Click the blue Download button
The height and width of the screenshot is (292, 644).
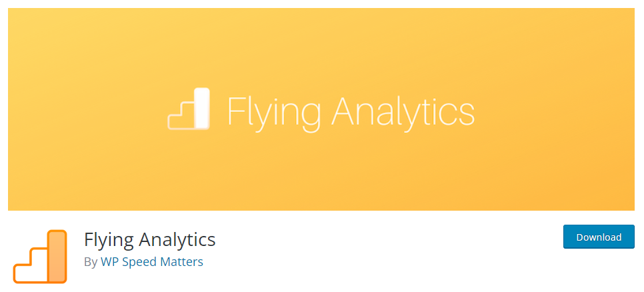tap(599, 237)
